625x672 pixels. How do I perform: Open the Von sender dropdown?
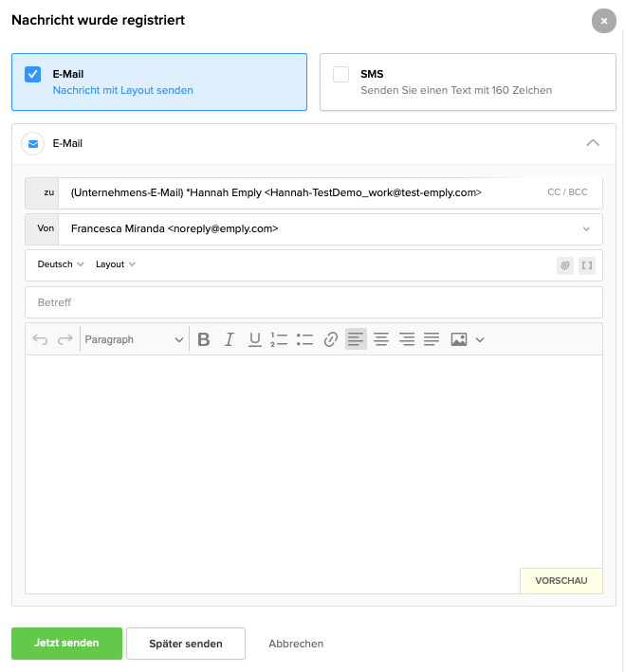point(587,228)
